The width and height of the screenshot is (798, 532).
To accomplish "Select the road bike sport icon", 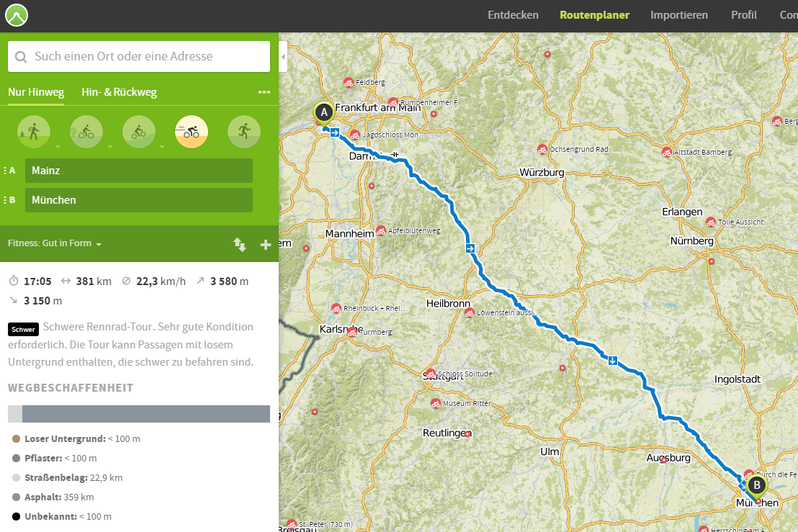I will click(x=192, y=132).
